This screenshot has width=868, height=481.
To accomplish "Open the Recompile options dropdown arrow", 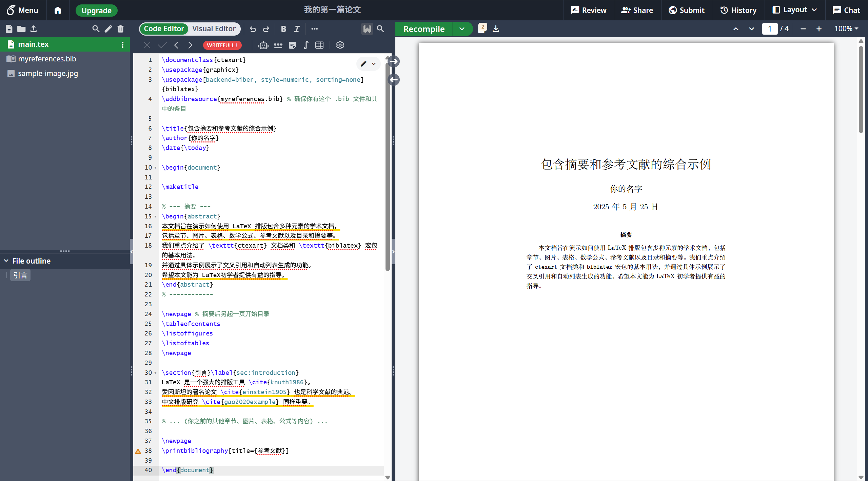I will (462, 29).
